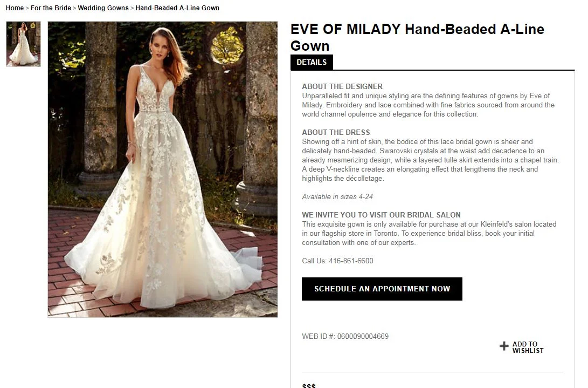Click the phone number 416-861-6600
Screen dimensions: 588x388
351,261
